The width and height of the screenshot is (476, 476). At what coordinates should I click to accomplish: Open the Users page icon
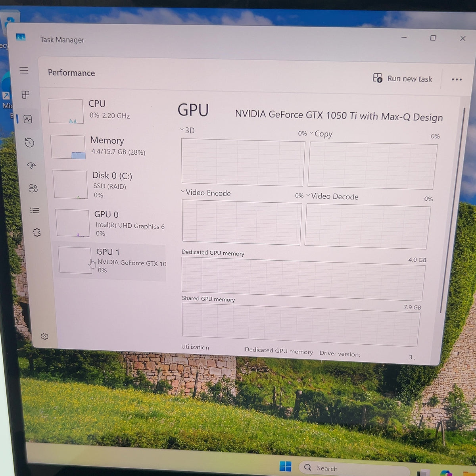point(33,188)
